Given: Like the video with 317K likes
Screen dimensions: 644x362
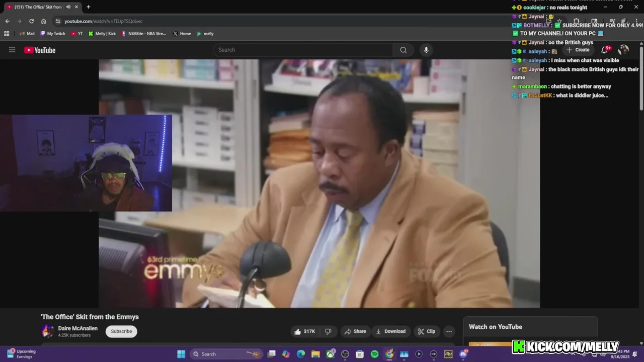Looking at the screenshot, I should click(x=305, y=331).
